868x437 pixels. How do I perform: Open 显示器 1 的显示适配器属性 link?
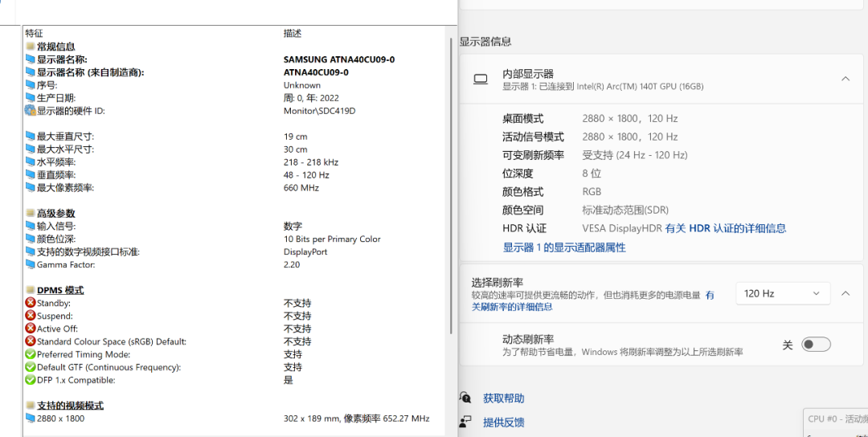coord(564,247)
